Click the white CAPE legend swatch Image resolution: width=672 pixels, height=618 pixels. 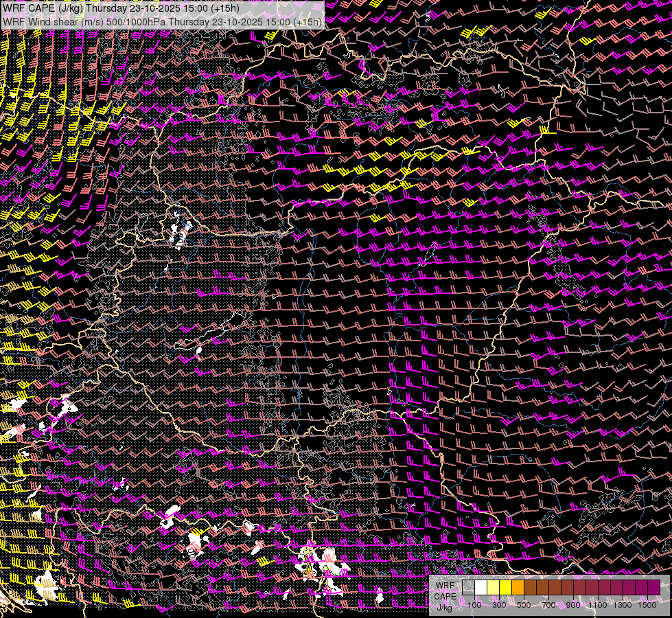(481, 588)
